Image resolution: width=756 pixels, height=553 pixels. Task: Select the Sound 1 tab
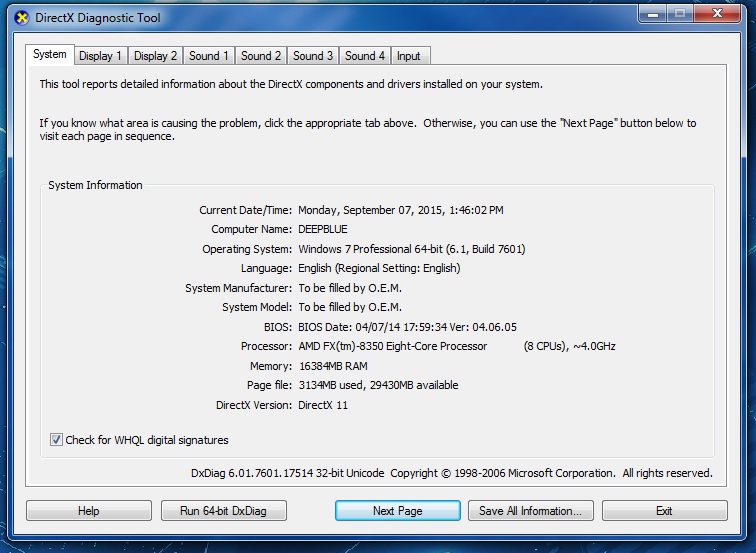click(x=209, y=56)
